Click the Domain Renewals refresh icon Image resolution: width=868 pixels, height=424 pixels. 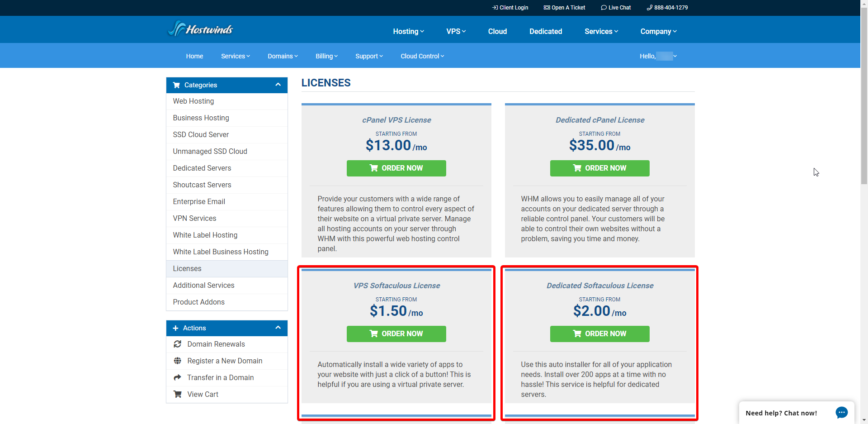[178, 344]
